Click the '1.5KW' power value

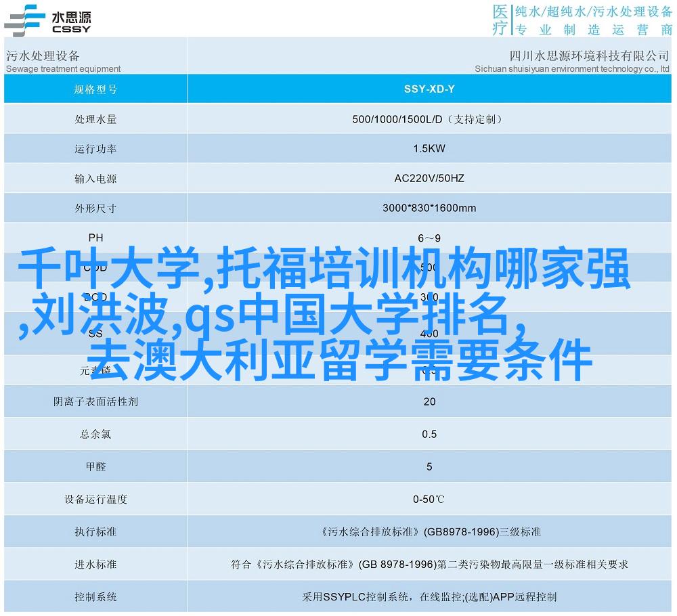[x=429, y=148]
